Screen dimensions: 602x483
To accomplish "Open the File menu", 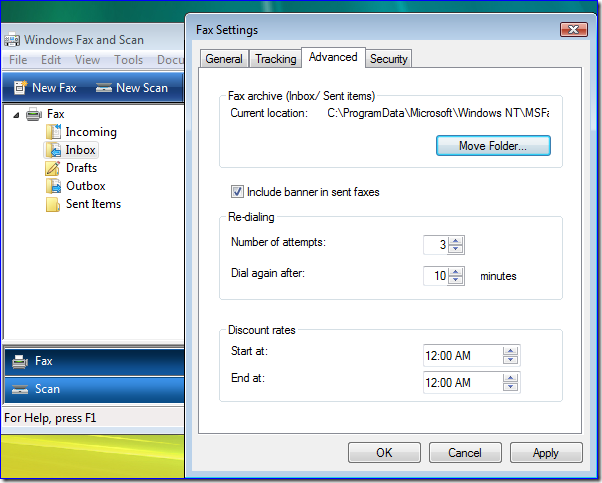I will (18, 60).
